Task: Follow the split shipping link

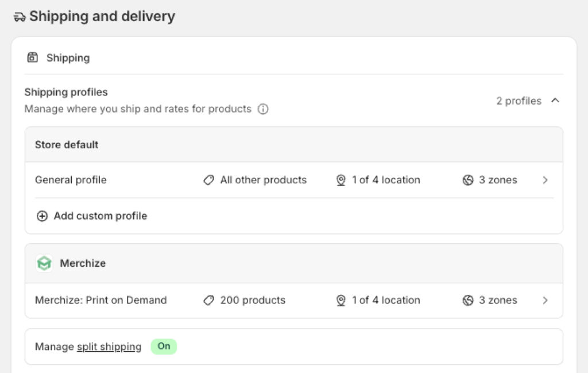Action: (109, 347)
